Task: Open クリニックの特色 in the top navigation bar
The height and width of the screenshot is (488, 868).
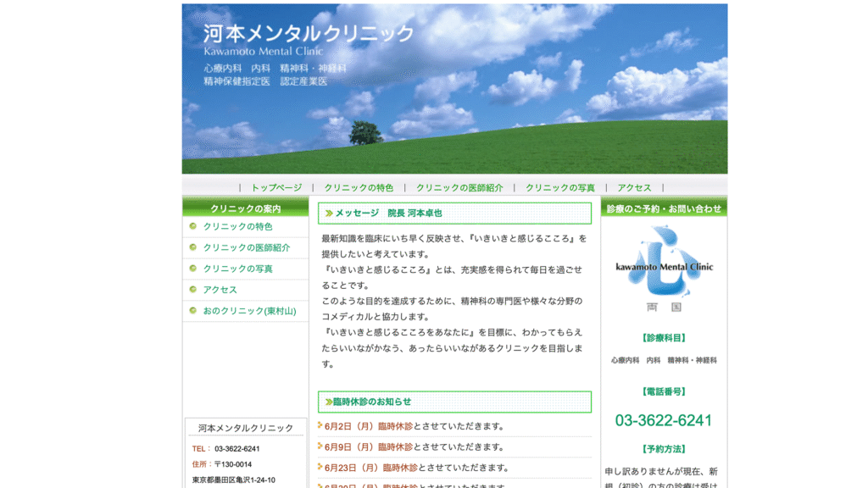Action: click(359, 187)
